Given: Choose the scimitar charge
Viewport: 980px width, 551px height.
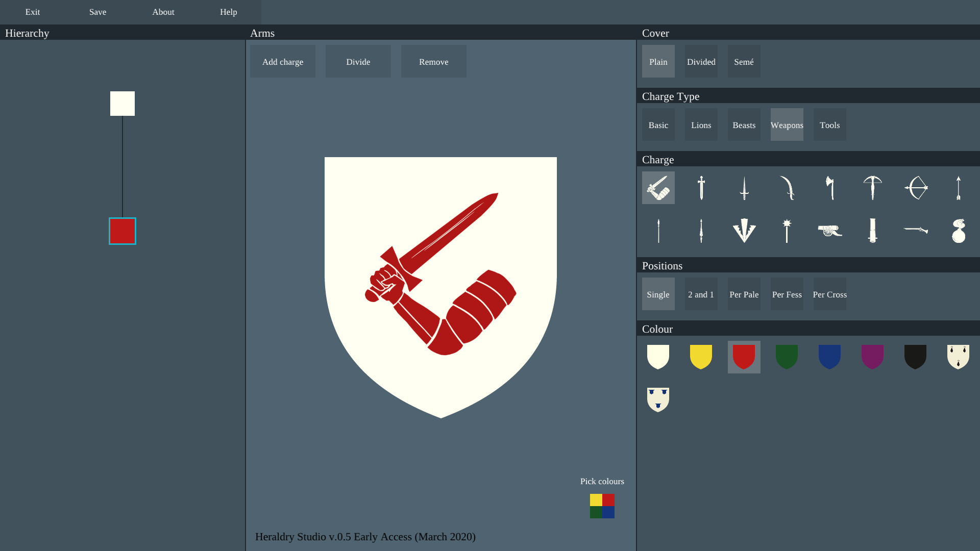Looking at the screenshot, I should 787,188.
